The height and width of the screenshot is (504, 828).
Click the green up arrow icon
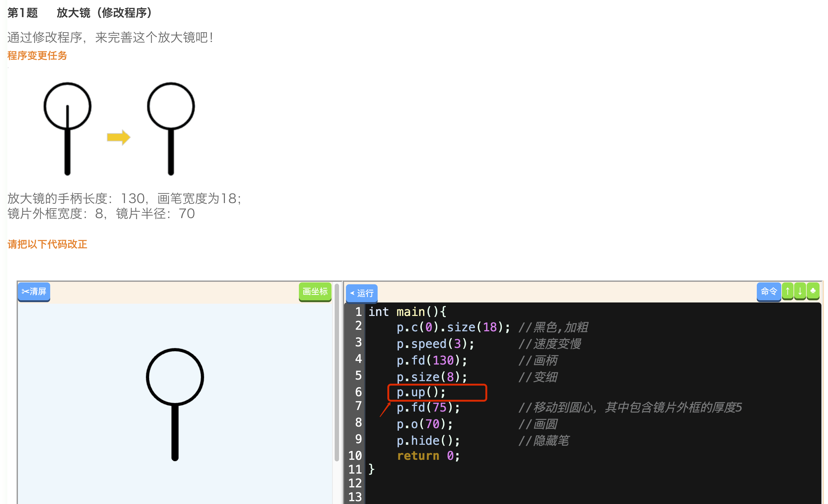coord(787,291)
